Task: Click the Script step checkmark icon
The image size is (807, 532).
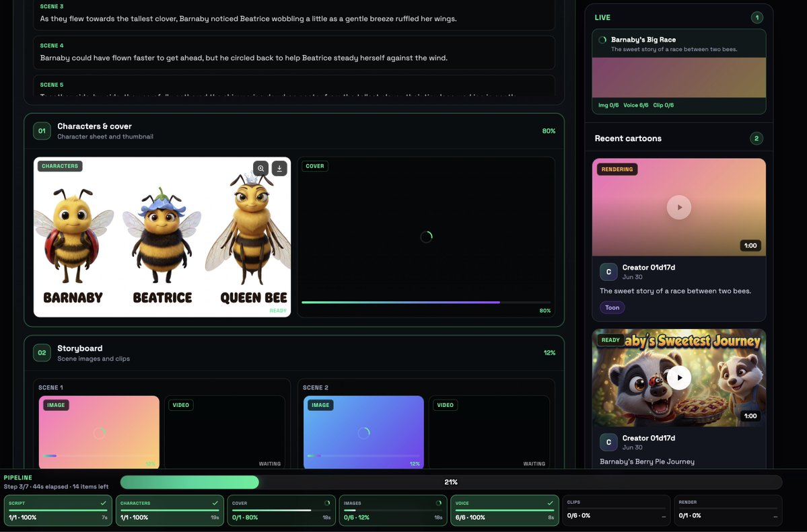Action: point(104,502)
